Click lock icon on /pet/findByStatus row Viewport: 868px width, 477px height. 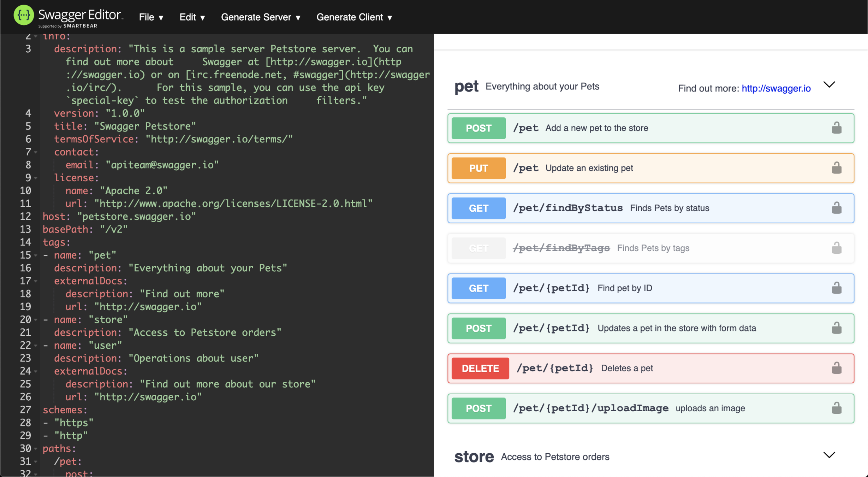pos(836,208)
